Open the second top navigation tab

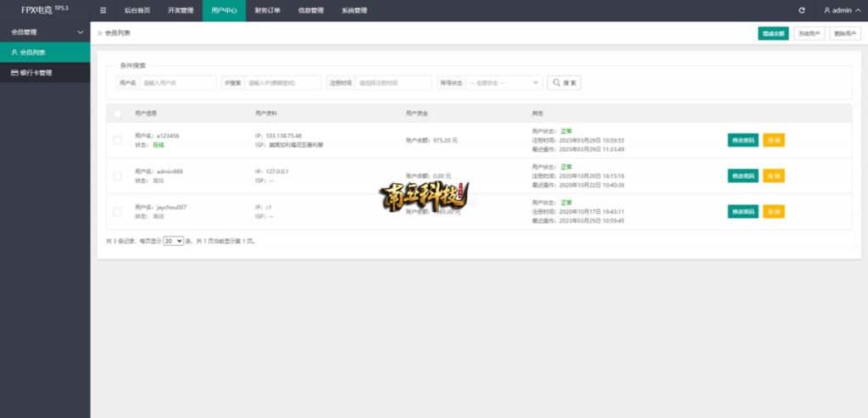pos(181,10)
